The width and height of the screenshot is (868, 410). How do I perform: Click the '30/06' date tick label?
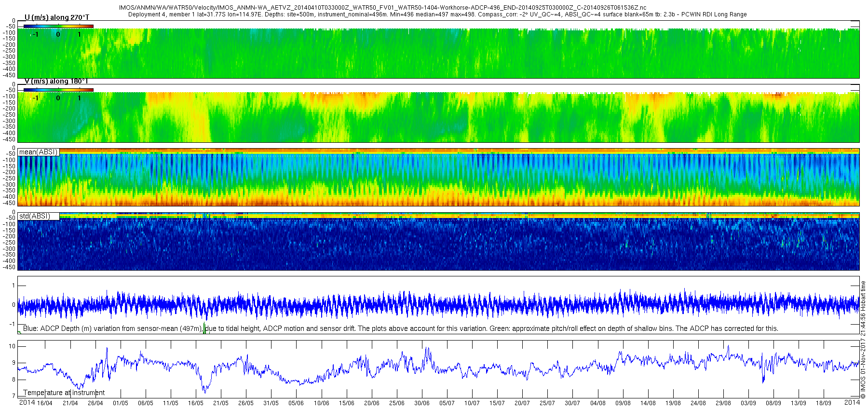click(422, 403)
